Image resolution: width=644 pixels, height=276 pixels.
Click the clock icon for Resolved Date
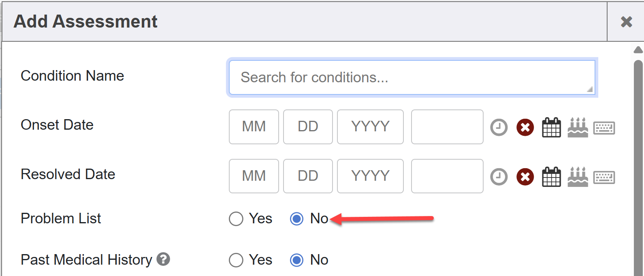(x=499, y=177)
